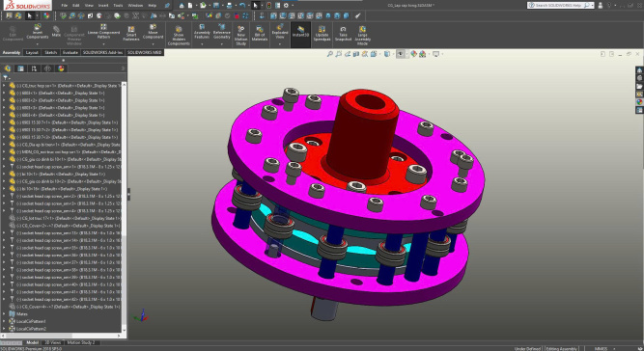Image resolution: width=644 pixels, height=351 pixels.
Task: Open the Window menu
Action: click(135, 6)
